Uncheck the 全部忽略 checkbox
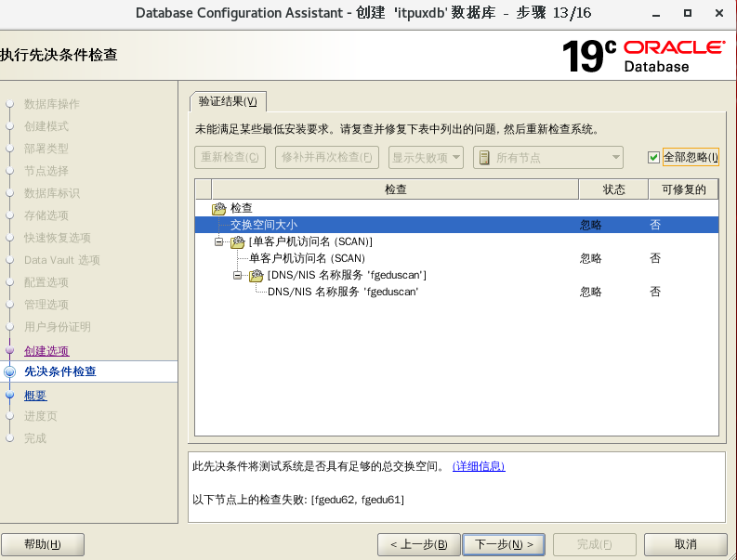Screen dimensions: 737x560 click(653, 157)
